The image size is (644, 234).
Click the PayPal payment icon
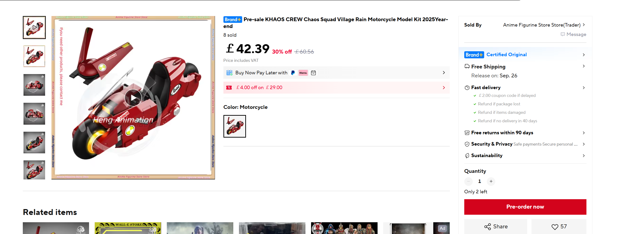(x=293, y=73)
